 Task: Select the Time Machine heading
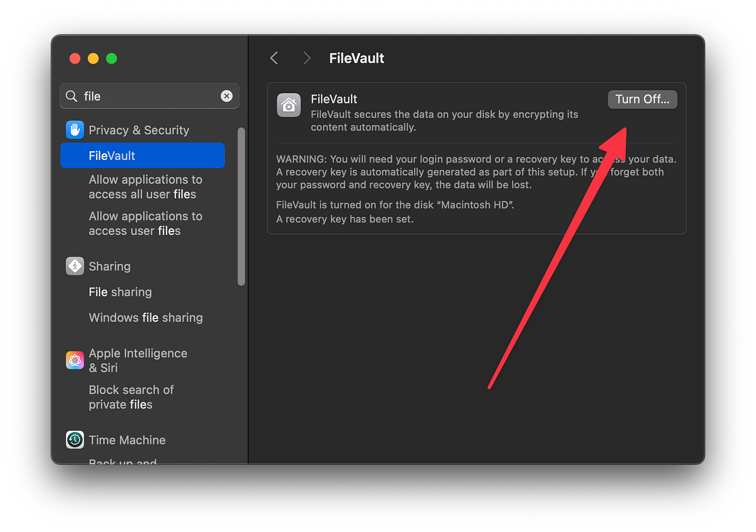(127, 440)
